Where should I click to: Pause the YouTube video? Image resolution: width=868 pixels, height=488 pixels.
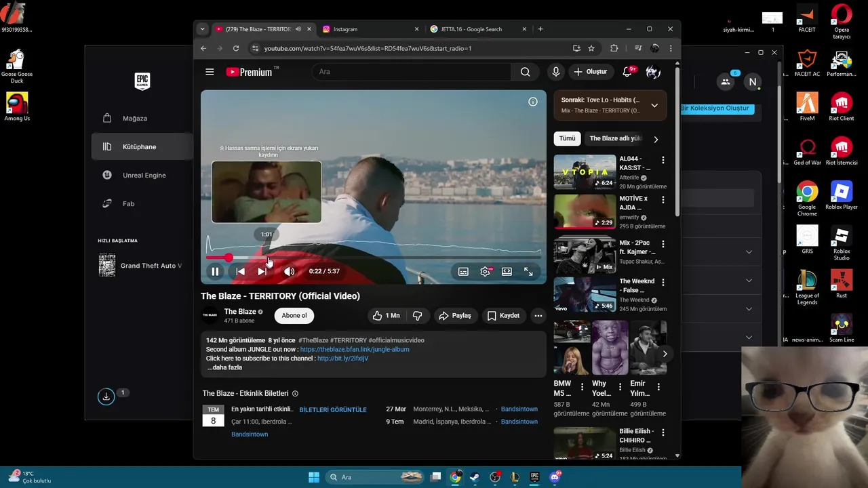pos(215,271)
